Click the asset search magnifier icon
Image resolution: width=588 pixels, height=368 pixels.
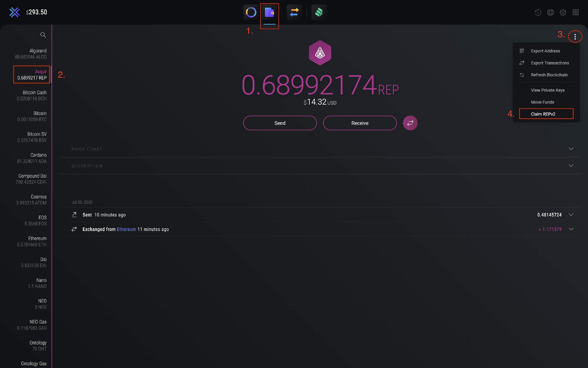click(43, 35)
